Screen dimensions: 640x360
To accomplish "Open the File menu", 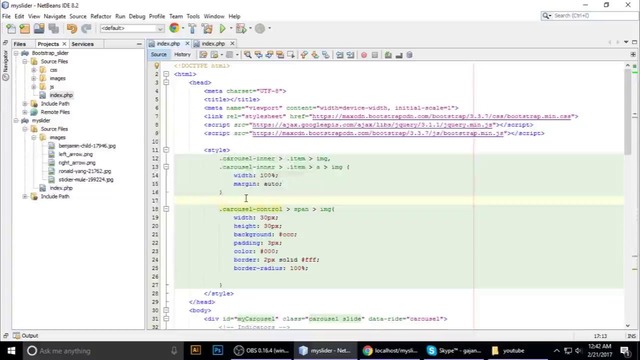I will pos(6,16).
